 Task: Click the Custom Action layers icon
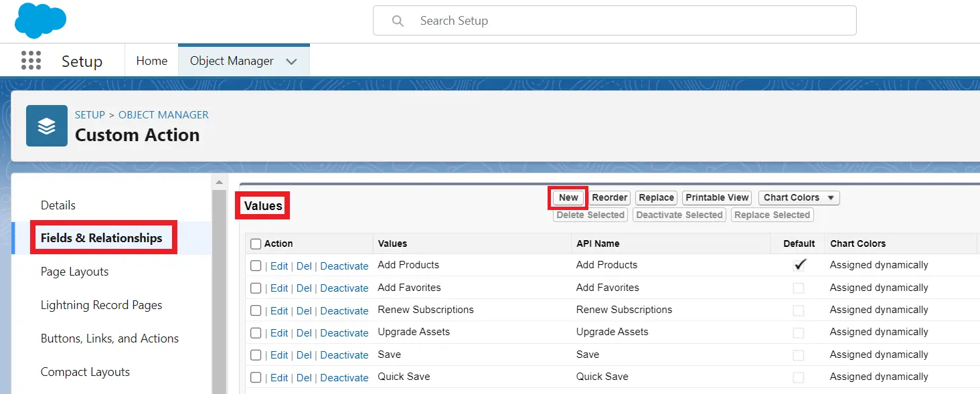(47, 126)
